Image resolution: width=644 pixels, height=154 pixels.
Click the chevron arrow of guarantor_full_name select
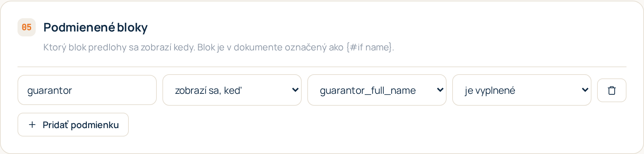(x=440, y=90)
